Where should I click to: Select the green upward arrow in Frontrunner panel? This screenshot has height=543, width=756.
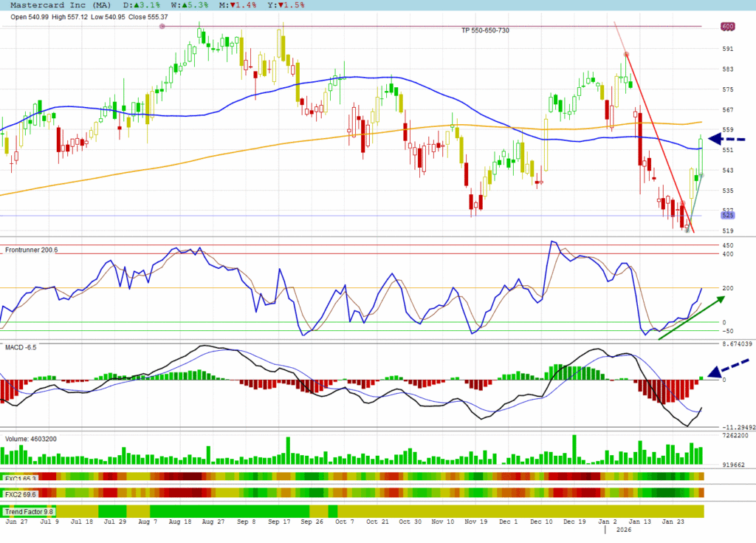(x=691, y=318)
